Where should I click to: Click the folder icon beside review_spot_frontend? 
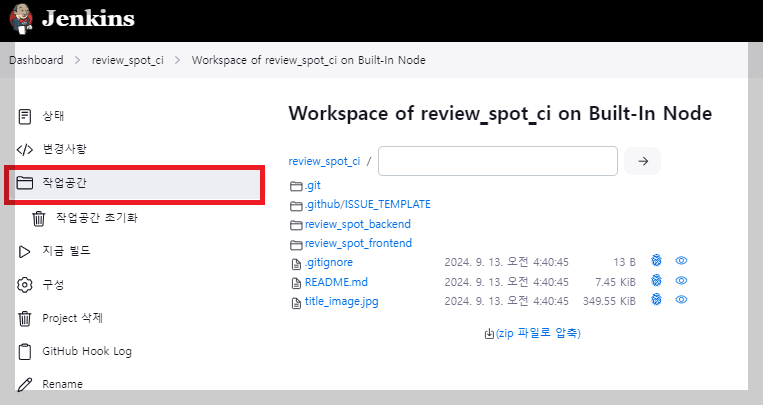[x=296, y=244]
